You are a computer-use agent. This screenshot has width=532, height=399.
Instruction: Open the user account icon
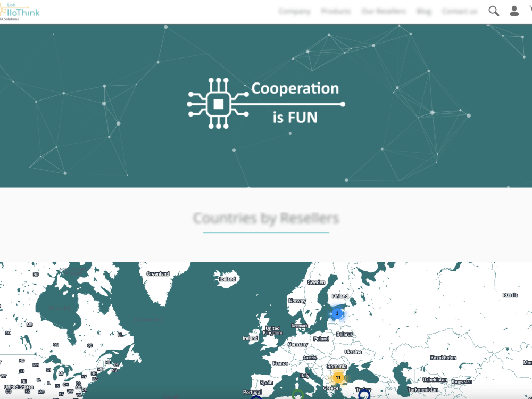pos(514,11)
